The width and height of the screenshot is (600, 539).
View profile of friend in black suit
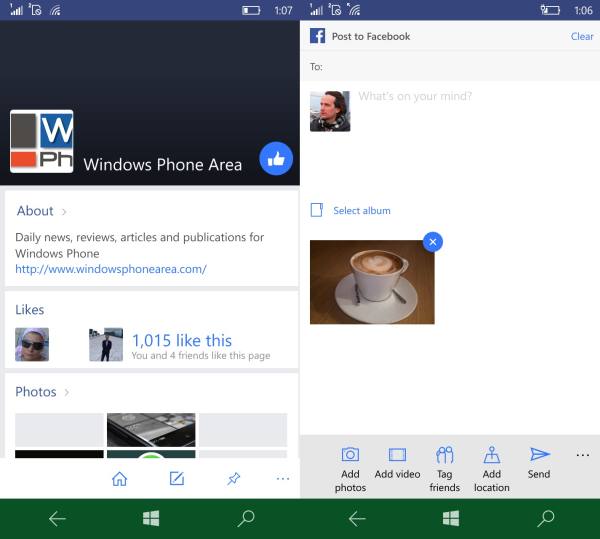(106, 344)
